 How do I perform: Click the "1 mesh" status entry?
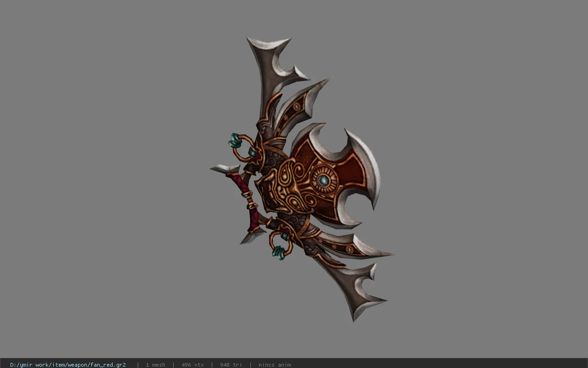point(156,365)
